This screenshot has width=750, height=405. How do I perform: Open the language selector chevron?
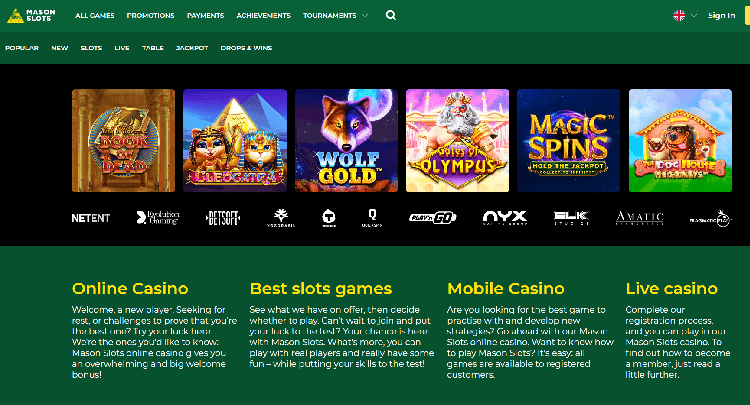point(694,15)
